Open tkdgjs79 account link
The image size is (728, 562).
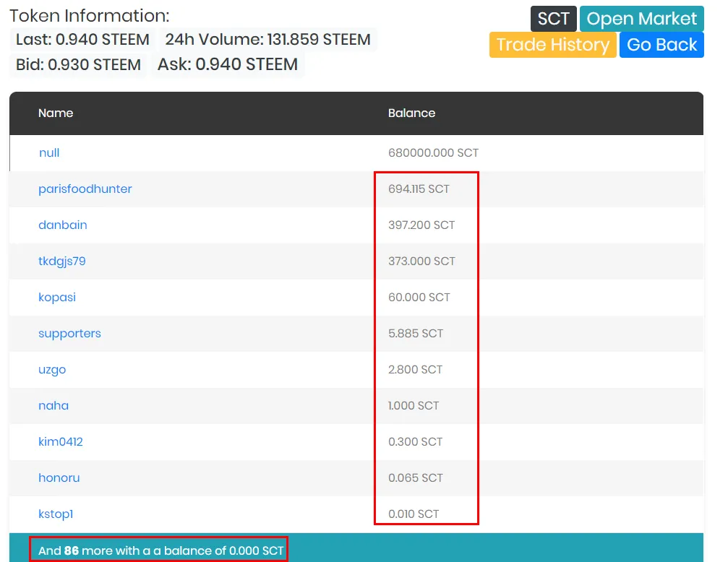pyautogui.click(x=61, y=261)
